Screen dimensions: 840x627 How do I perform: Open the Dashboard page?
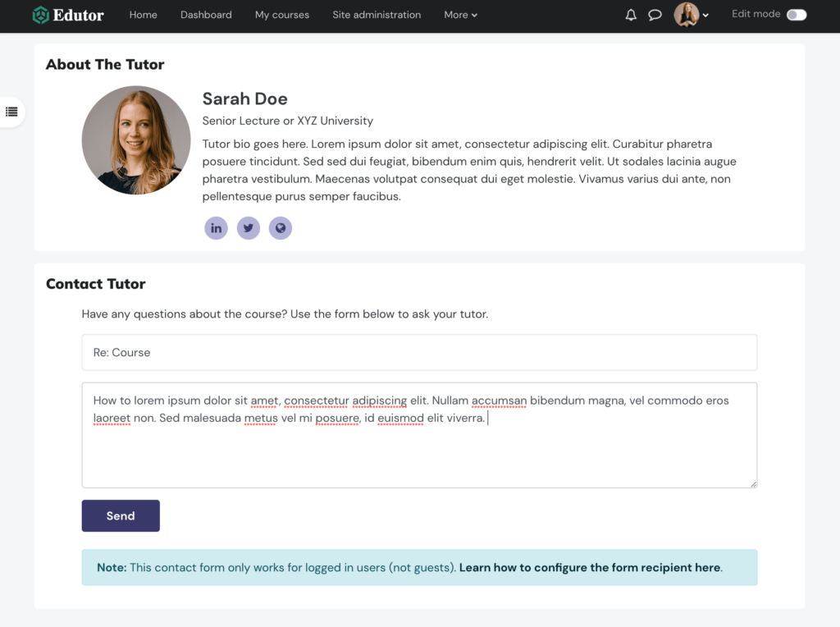206,15
